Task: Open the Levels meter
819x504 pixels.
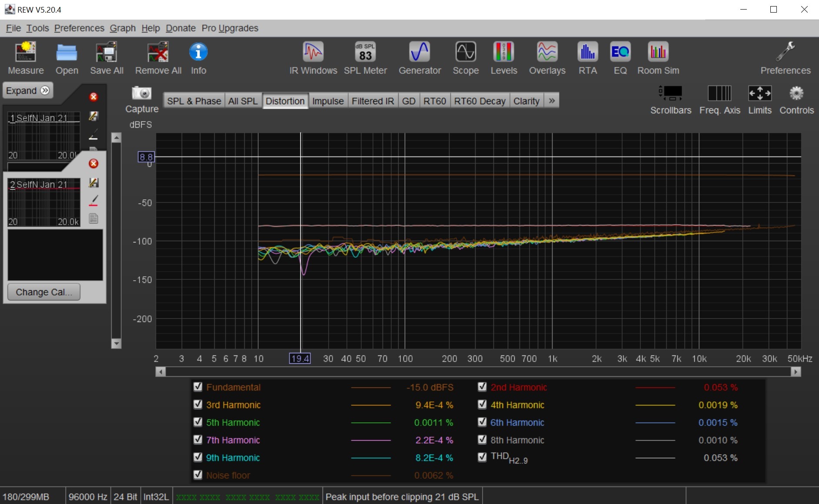Action: (x=504, y=52)
